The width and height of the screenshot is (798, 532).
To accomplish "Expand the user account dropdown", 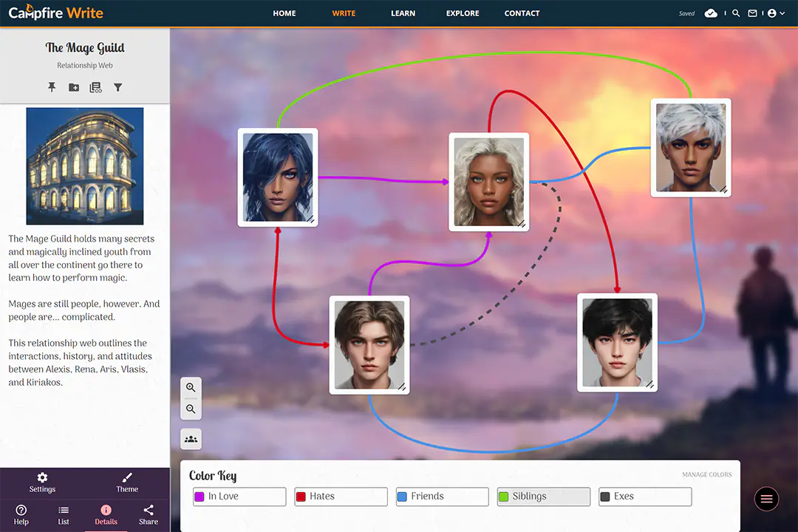I will click(776, 13).
